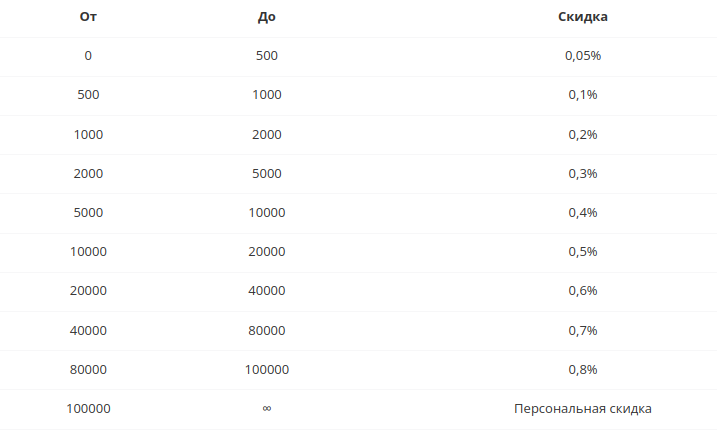717x430 pixels.
Task: Select the 0 value in От column
Action: (88, 56)
